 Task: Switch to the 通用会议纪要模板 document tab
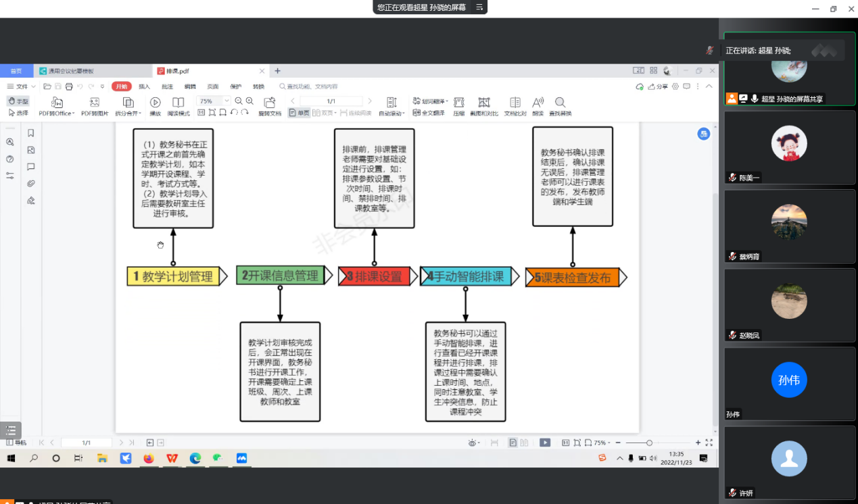(x=93, y=71)
